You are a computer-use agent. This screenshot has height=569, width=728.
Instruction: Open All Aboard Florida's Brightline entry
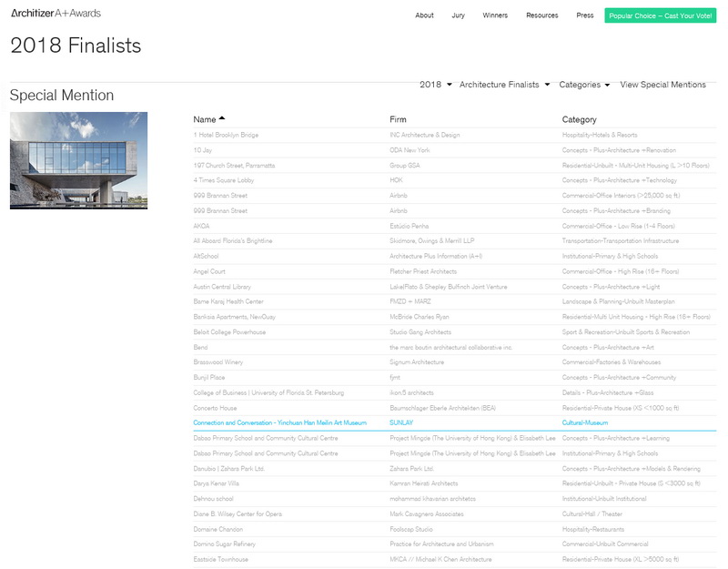coord(233,240)
